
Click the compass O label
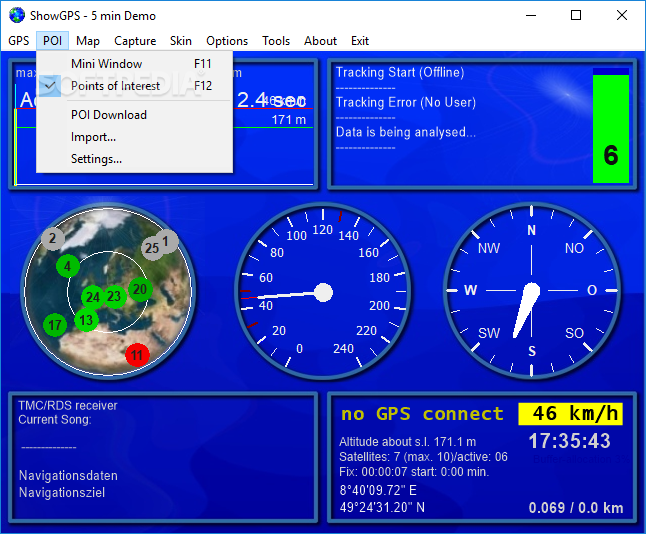tap(592, 290)
